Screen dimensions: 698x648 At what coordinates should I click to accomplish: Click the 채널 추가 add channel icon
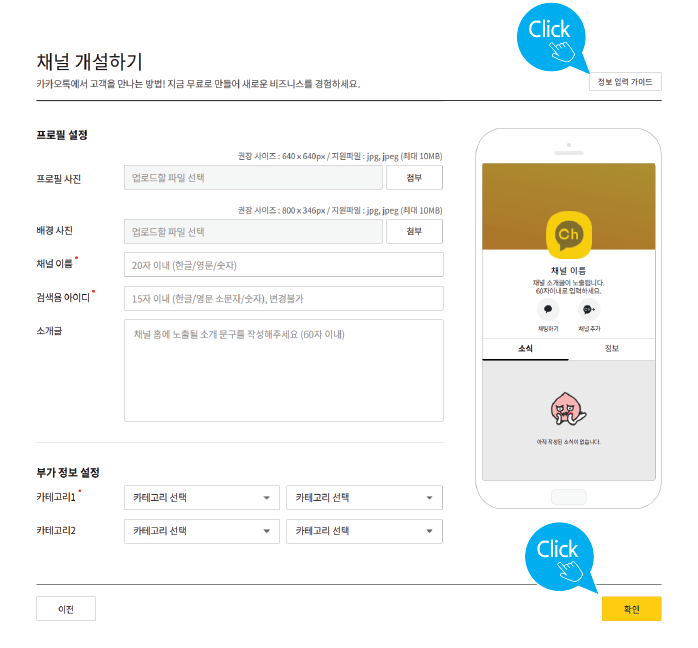(x=589, y=309)
